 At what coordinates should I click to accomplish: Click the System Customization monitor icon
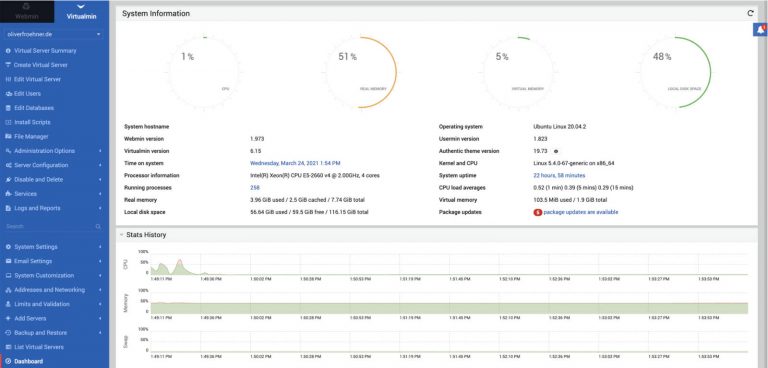coord(8,275)
